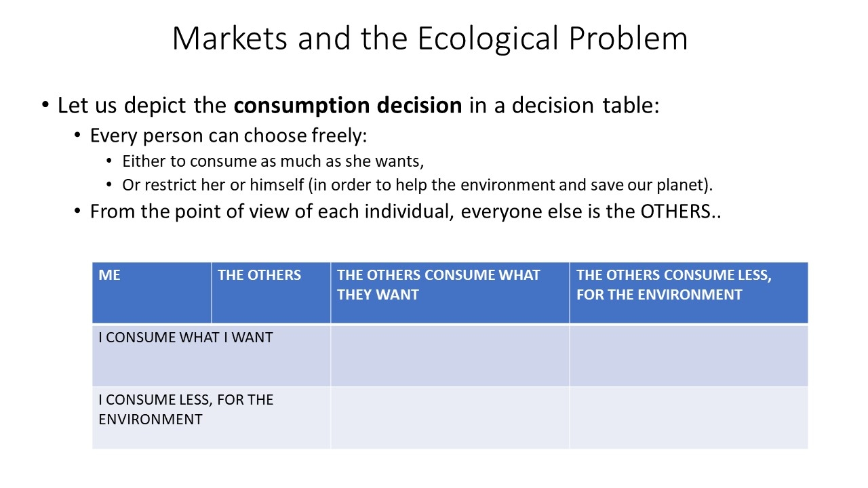Click the "THE OTHERS" table header cell

(271, 292)
